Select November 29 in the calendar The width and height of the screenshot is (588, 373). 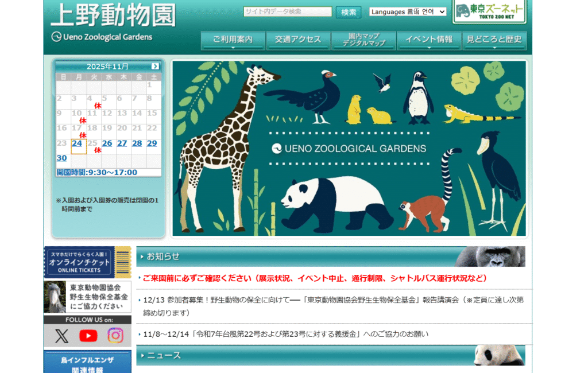(x=152, y=143)
